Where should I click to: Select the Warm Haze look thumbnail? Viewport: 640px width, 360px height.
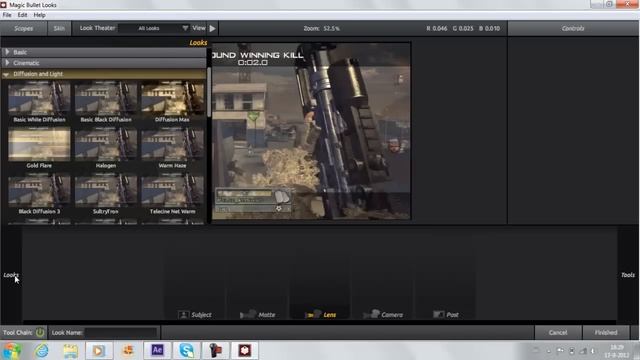pos(172,144)
